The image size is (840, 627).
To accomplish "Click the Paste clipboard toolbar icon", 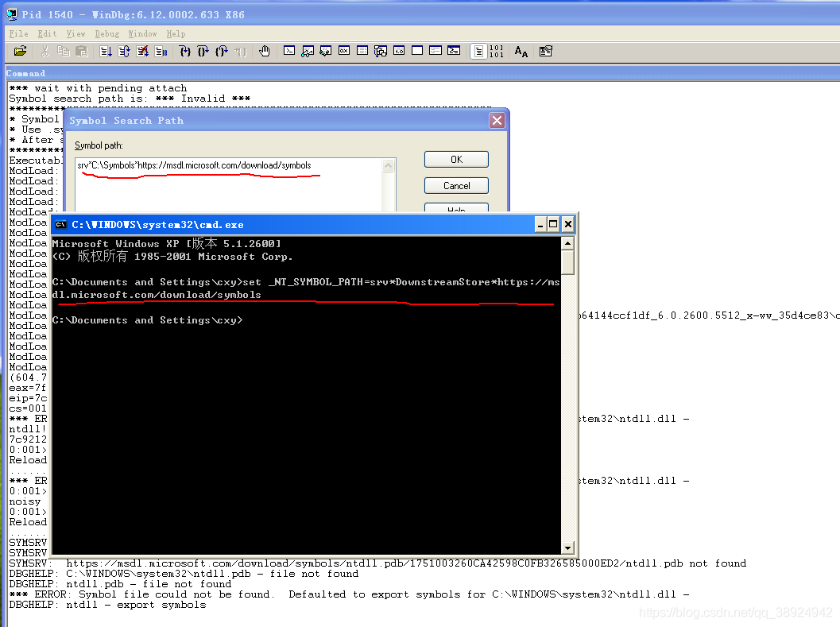I will [81, 51].
